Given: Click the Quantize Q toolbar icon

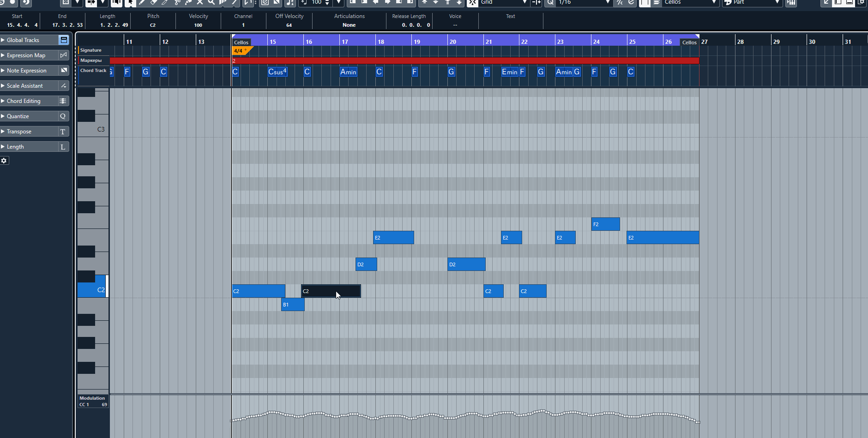Looking at the screenshot, I should [x=550, y=2].
